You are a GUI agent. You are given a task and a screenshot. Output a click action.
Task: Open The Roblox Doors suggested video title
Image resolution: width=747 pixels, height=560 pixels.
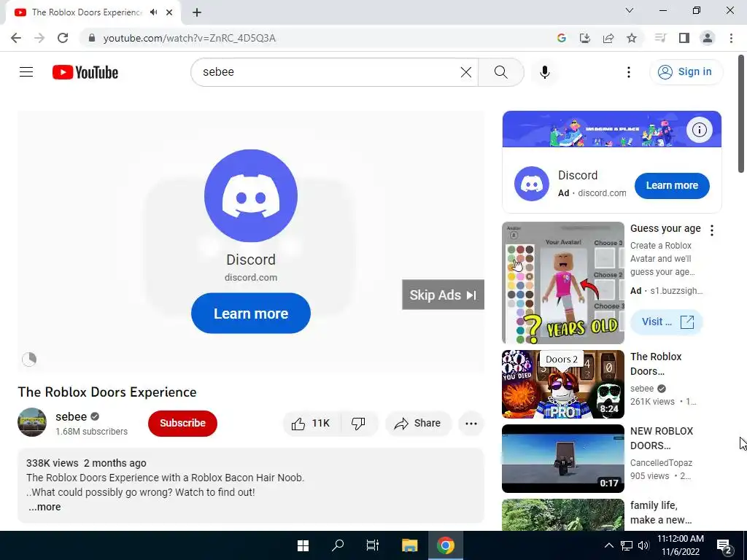(656, 364)
